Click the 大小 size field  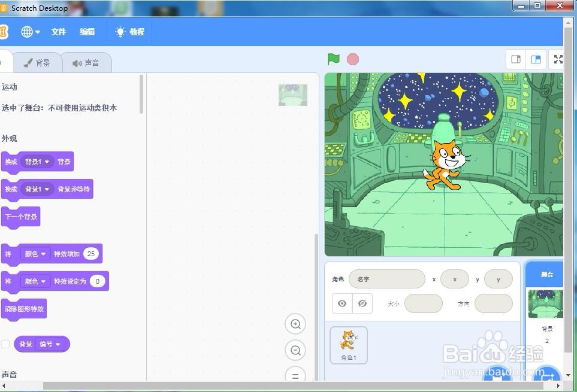coord(423,303)
